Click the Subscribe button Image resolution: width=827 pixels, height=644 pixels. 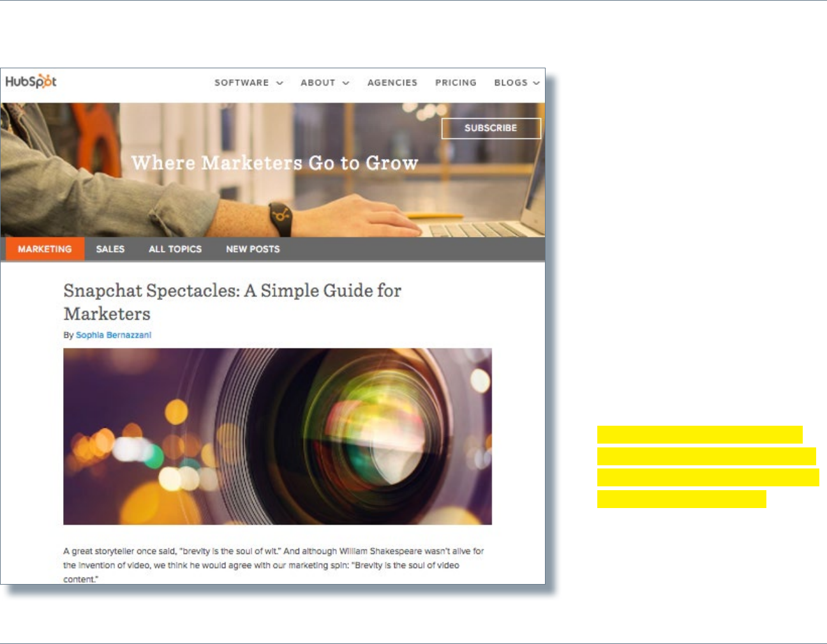491,128
